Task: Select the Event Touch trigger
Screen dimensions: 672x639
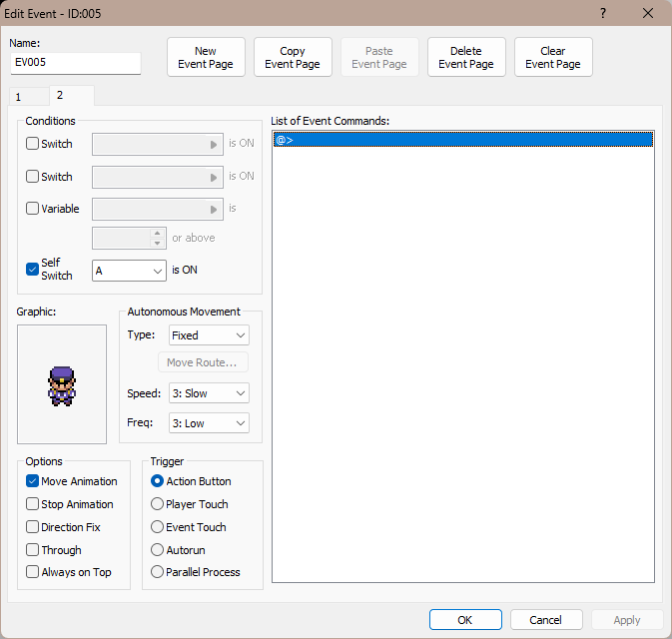Action: [x=158, y=527]
